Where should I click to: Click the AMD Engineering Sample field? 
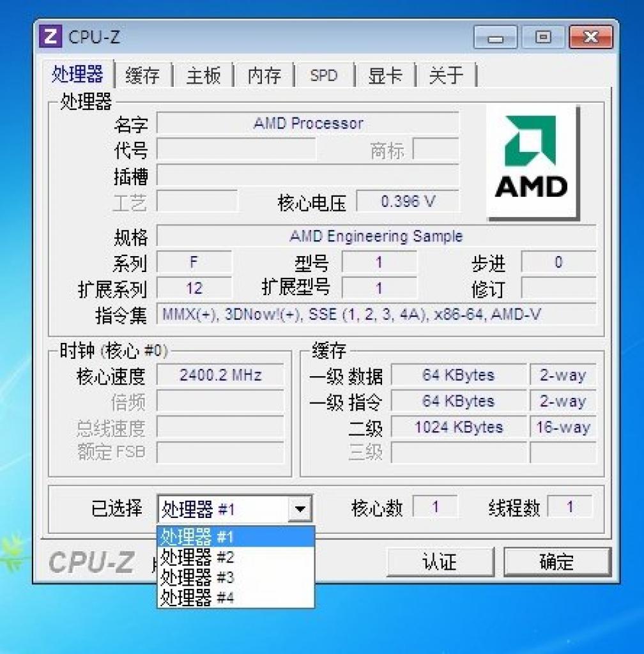pos(376,236)
